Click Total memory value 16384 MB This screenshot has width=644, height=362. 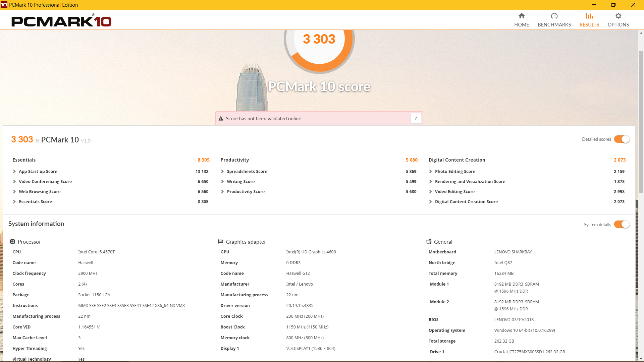pyautogui.click(x=504, y=273)
